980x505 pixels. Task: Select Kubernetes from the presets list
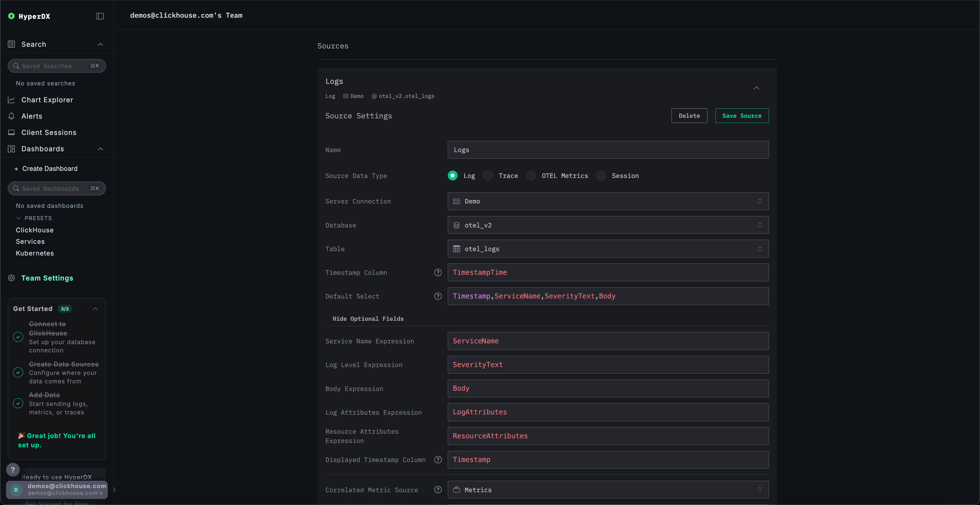(x=35, y=253)
